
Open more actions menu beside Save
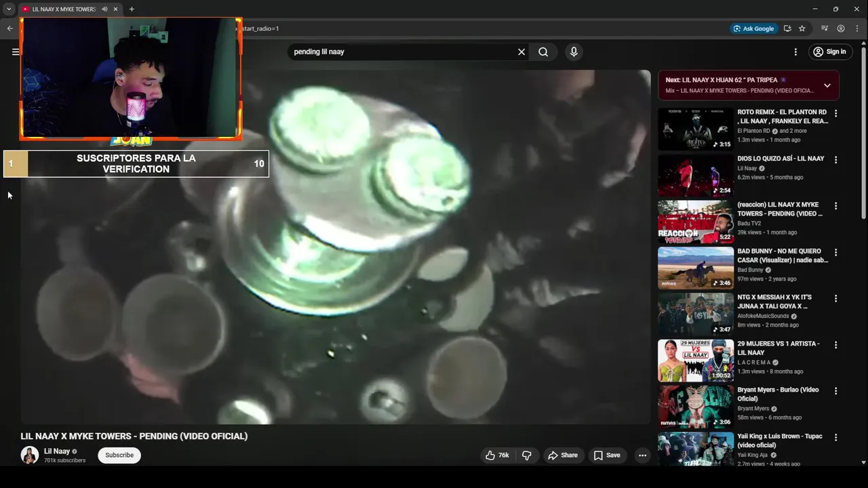pyautogui.click(x=642, y=455)
